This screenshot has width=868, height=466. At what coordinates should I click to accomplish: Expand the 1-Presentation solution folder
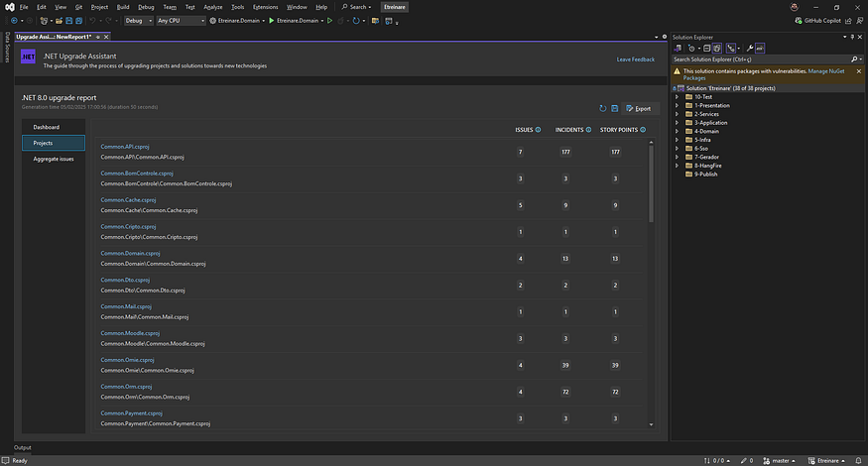(x=677, y=106)
